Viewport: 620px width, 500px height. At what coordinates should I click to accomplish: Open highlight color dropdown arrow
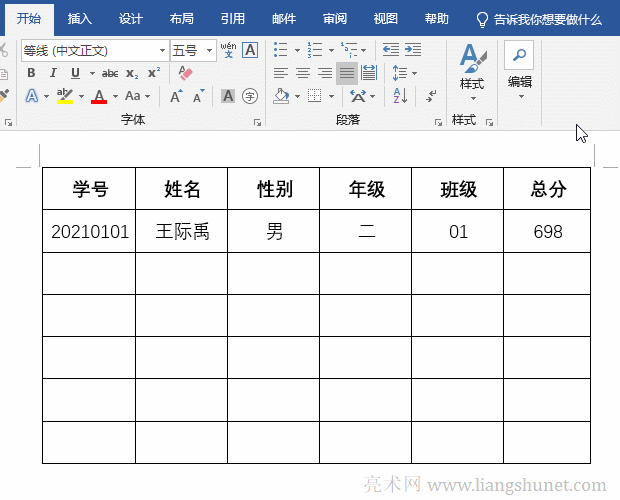click(81, 96)
